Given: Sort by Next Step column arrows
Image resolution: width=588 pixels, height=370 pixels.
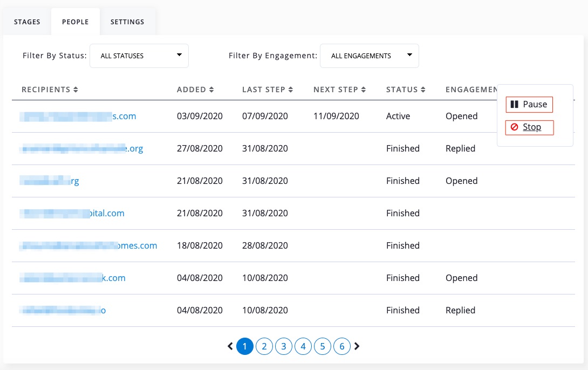Looking at the screenshot, I should click(x=364, y=90).
